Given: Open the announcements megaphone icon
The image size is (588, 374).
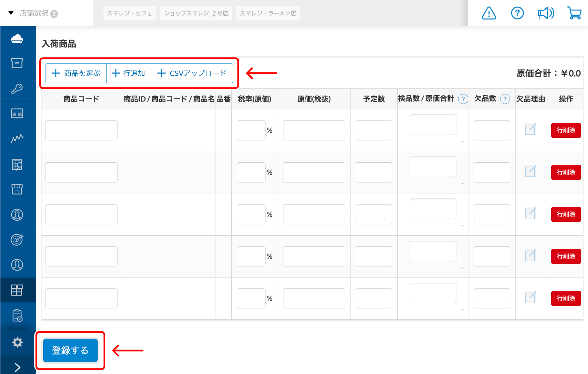Looking at the screenshot, I should pos(545,13).
